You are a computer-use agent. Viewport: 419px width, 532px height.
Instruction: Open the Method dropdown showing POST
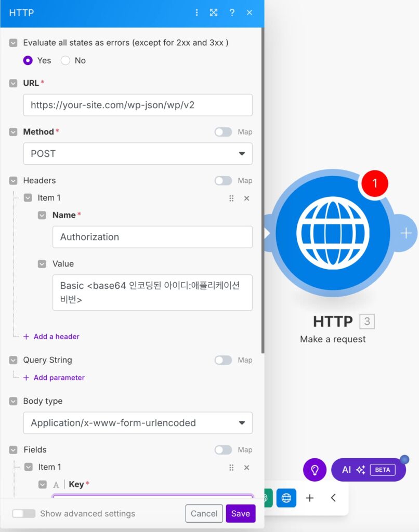point(138,154)
